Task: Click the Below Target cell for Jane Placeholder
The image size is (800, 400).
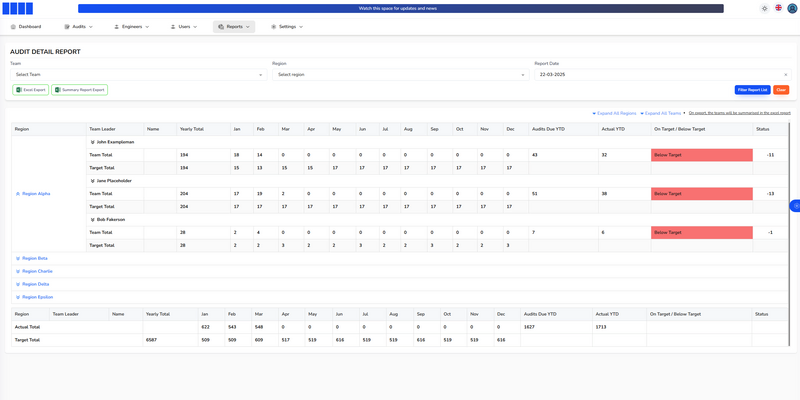Action: tap(702, 194)
